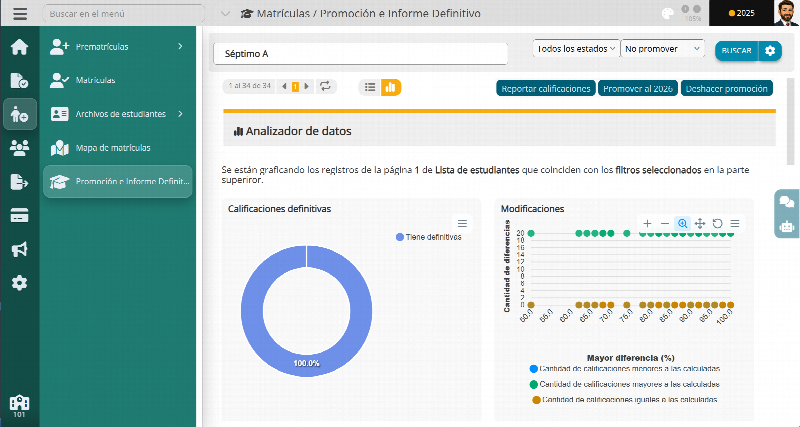800x427 pixels.
Task: Toggle 'calificaciones mayores a las calculadas' legend
Action: (x=625, y=384)
